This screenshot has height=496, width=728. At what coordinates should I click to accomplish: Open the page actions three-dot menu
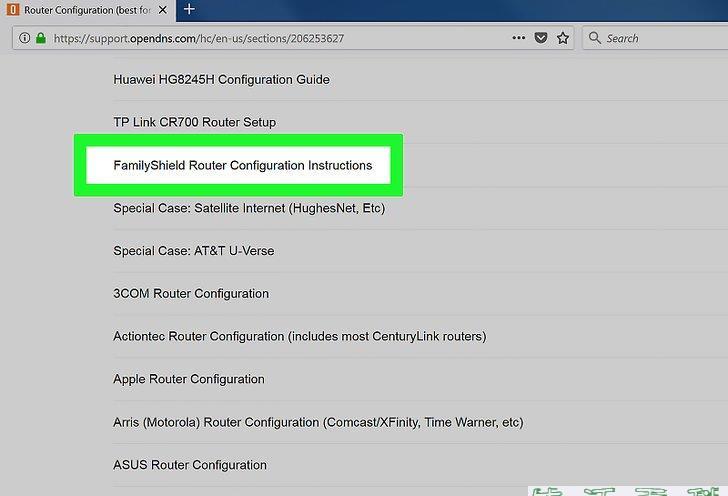pos(519,38)
